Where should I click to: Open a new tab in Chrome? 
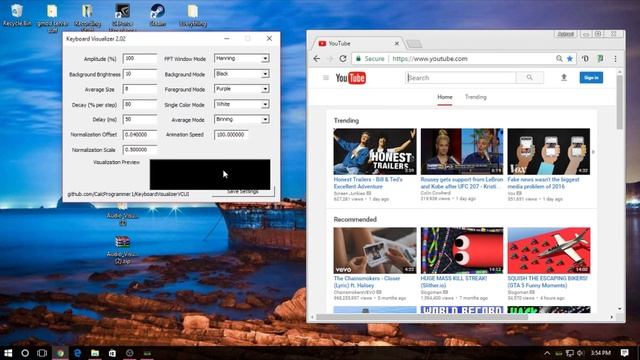(414, 44)
